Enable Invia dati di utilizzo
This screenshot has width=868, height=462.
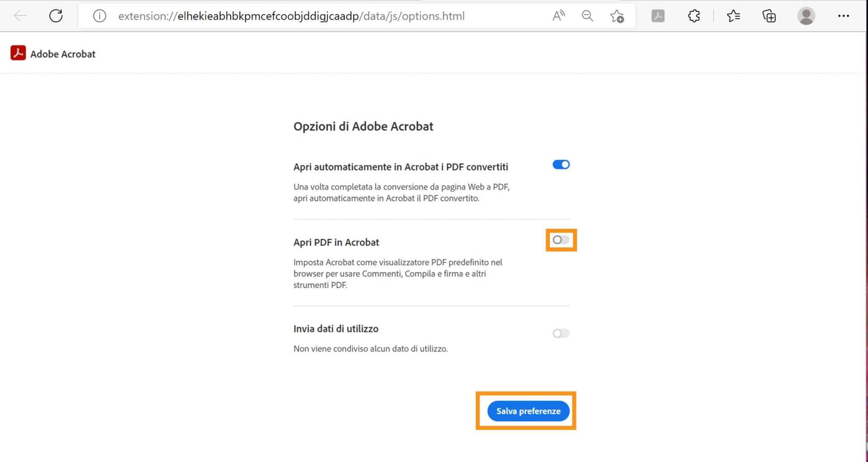[x=561, y=333]
